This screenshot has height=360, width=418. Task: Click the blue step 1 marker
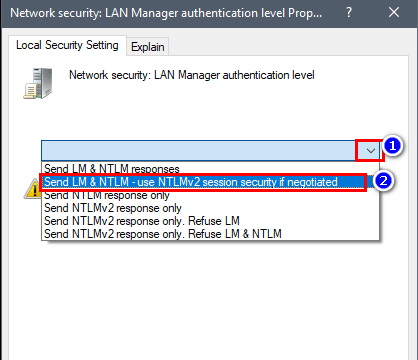coord(392,146)
